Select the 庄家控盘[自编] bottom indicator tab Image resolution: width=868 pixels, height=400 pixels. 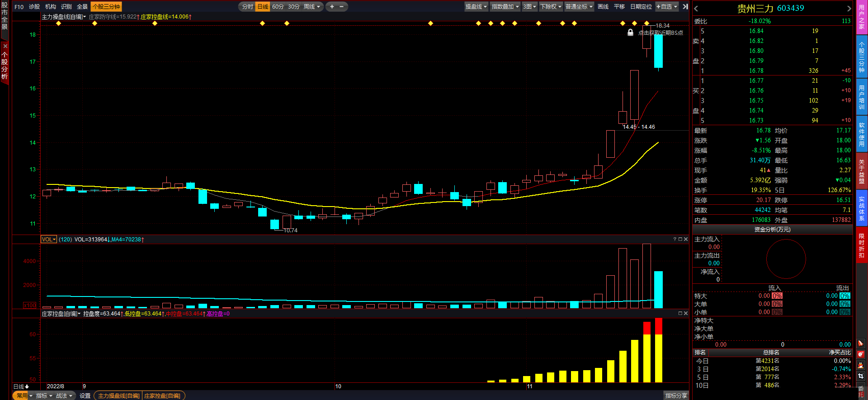pos(162,395)
